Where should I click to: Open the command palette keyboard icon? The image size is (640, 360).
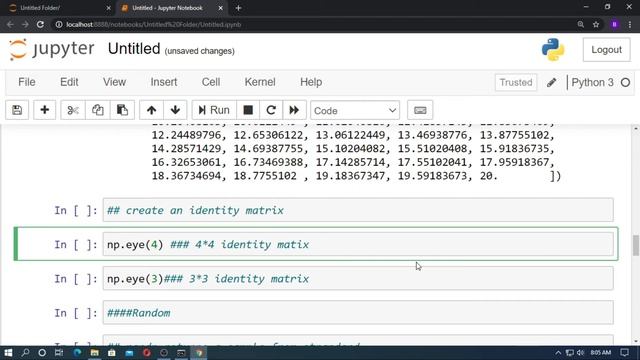(x=420, y=110)
